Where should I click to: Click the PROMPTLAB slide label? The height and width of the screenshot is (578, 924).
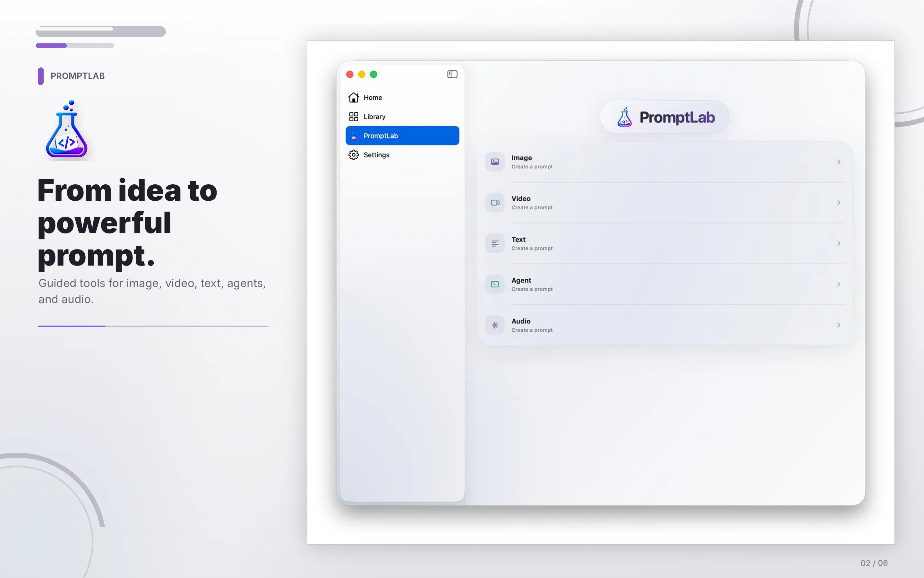pyautogui.click(x=78, y=76)
